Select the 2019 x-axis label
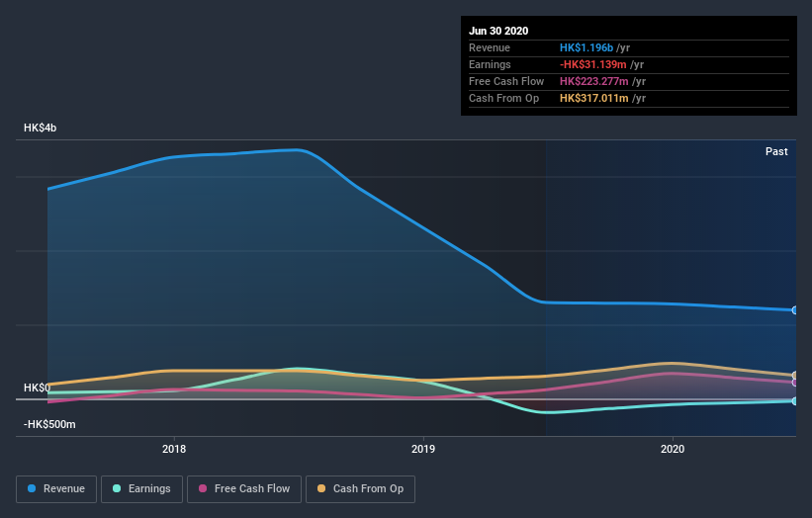This screenshot has width=812, height=518. click(x=423, y=449)
